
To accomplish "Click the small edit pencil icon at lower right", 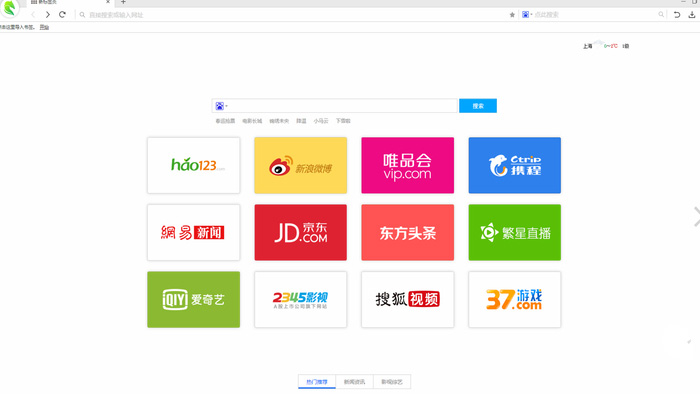I will coord(689,341).
